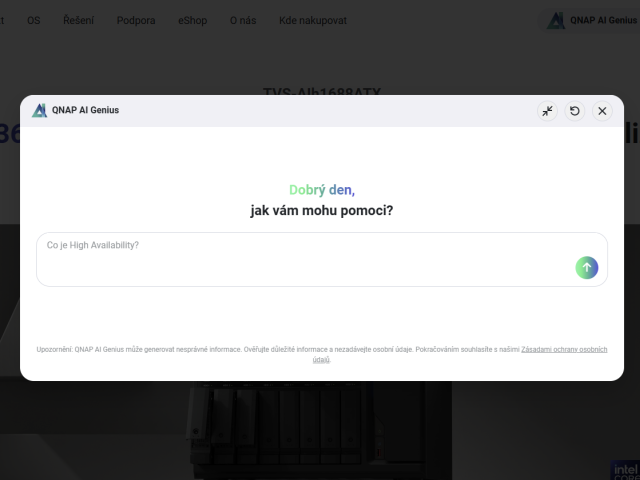Click the Upozornění disclaimer text

(322, 354)
